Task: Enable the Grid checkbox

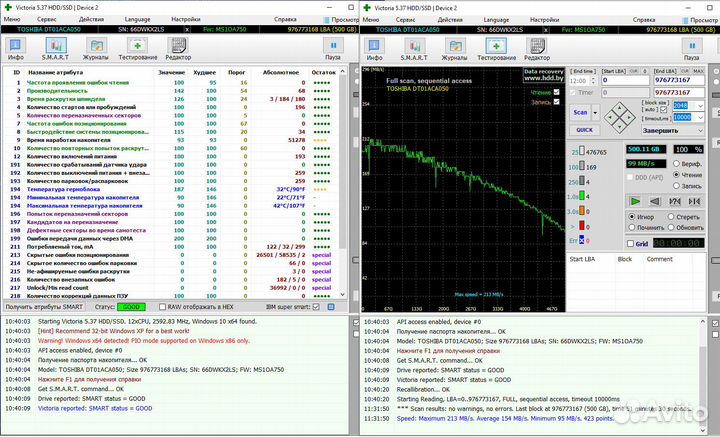Action: click(632, 242)
